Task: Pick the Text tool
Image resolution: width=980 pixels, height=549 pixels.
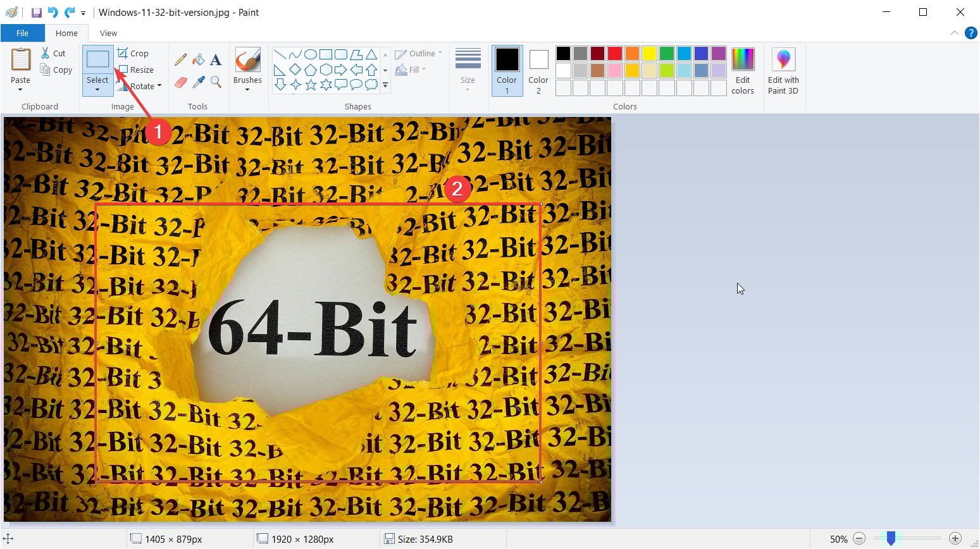Action: point(215,59)
